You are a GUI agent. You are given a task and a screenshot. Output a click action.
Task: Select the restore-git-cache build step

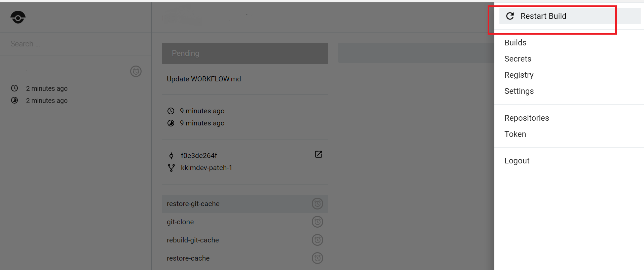click(x=193, y=204)
